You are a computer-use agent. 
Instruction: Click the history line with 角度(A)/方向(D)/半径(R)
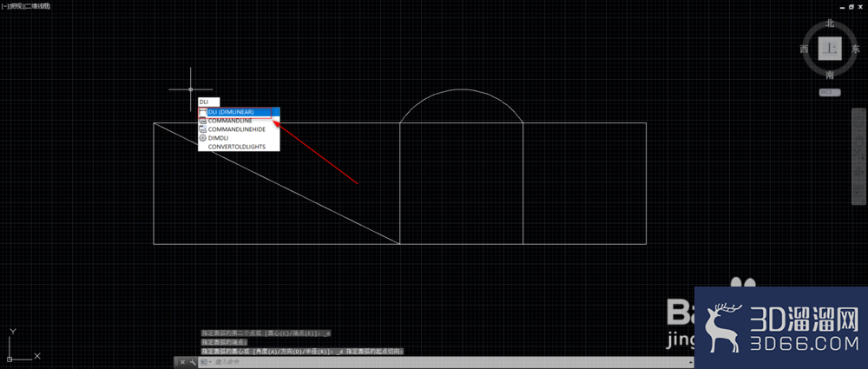302,352
